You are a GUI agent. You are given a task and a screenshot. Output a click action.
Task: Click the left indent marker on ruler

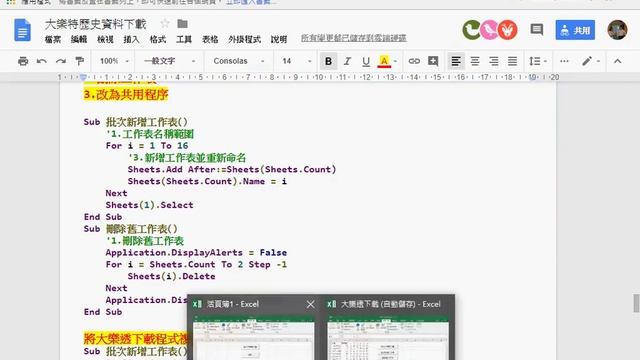tap(83, 77)
